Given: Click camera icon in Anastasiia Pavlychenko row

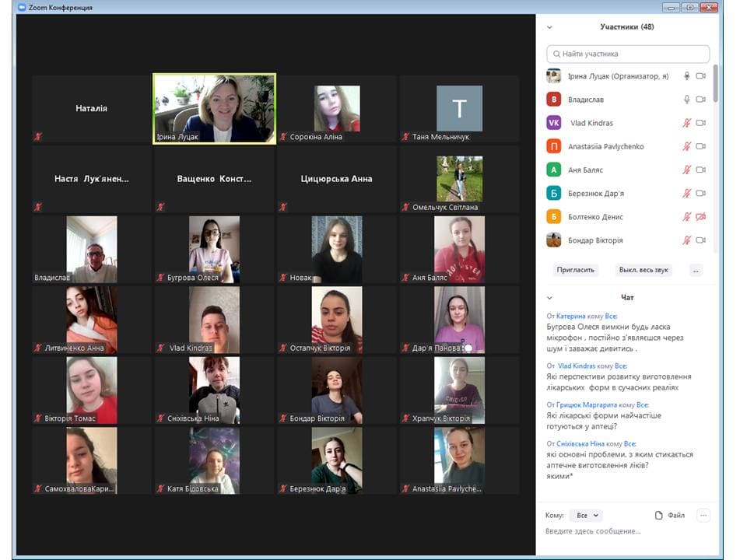Looking at the screenshot, I should tap(700, 145).
